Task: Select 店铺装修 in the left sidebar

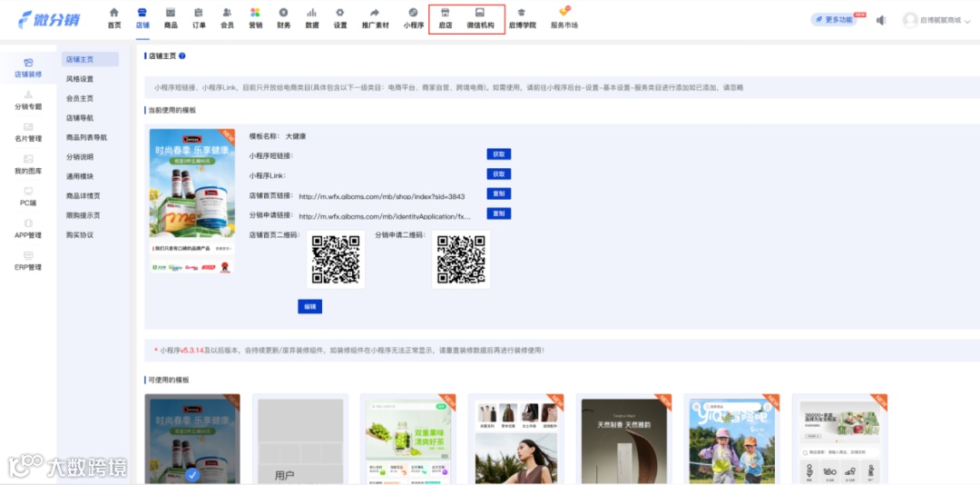Action: 28,68
